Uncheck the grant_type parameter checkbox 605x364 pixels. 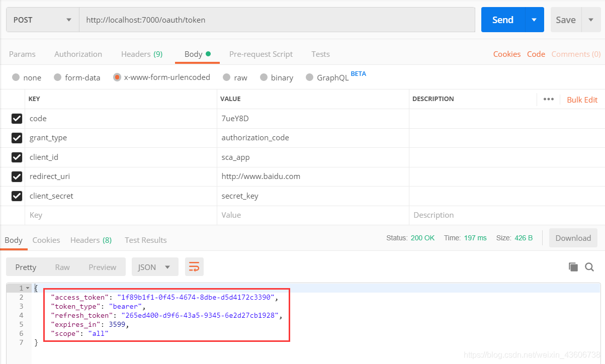tap(17, 138)
